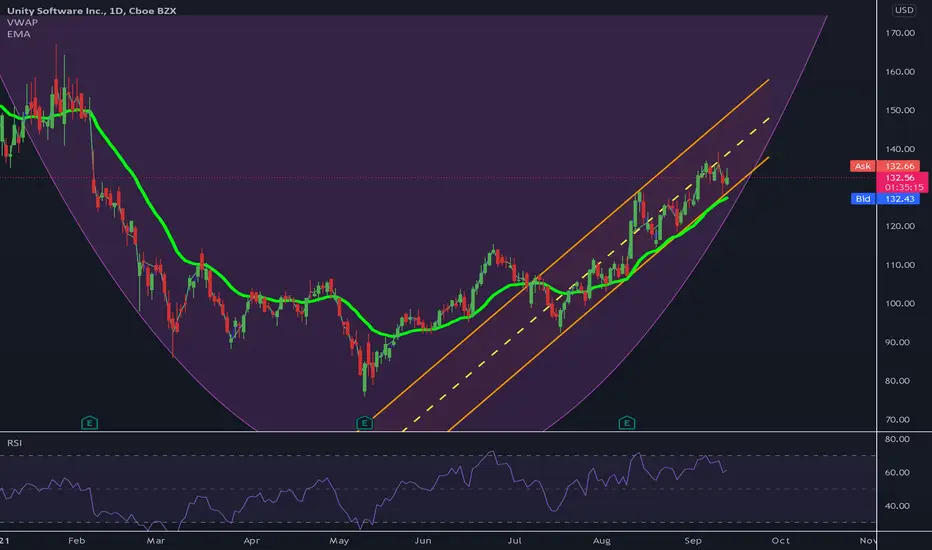
Task: Click the current price 132.56 label
Action: pos(902,182)
